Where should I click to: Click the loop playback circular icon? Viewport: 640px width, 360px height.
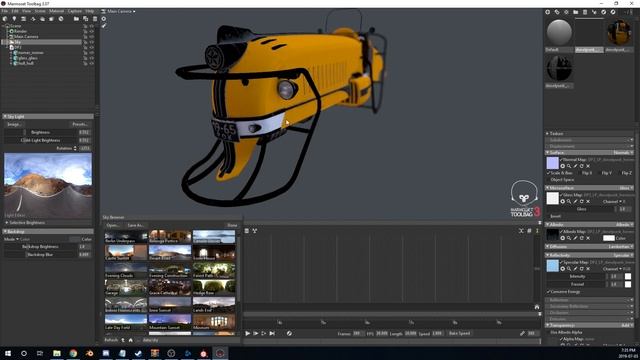(289, 333)
